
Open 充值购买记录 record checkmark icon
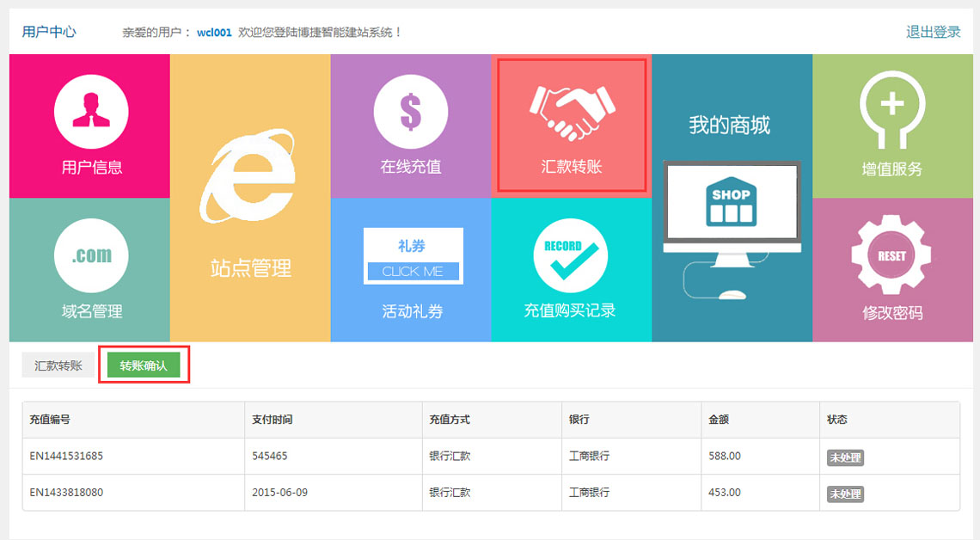click(570, 255)
